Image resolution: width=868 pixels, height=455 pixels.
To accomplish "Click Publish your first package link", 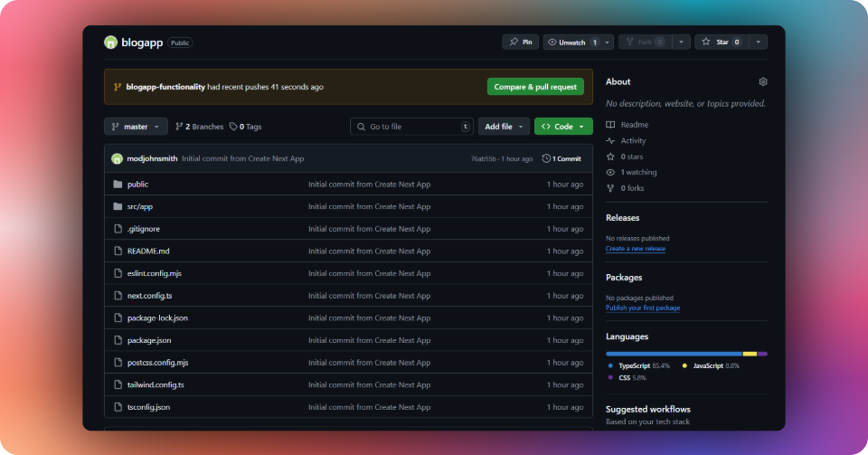I will click(x=643, y=308).
